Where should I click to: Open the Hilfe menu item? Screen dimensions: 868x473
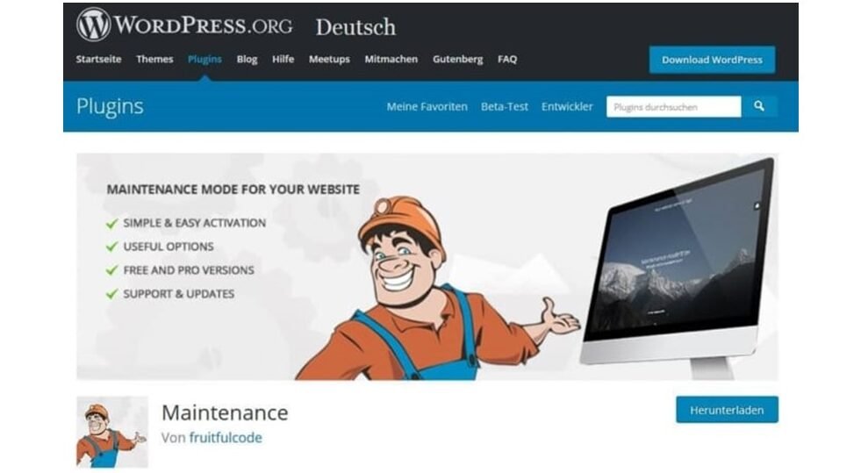tap(283, 59)
